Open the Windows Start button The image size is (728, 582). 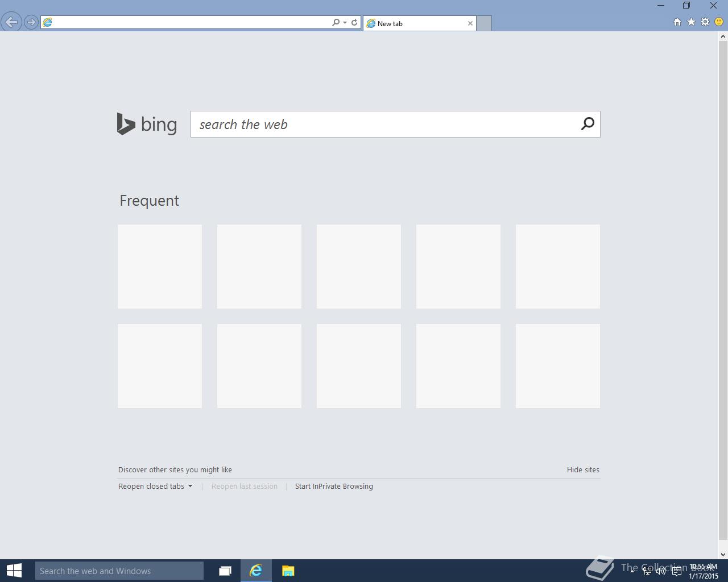[x=14, y=571]
